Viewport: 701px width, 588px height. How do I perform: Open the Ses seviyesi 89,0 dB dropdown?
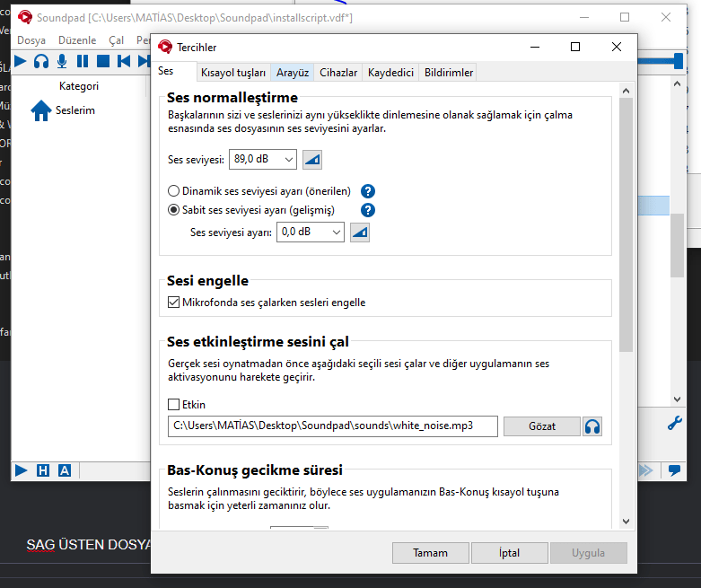pos(263,160)
